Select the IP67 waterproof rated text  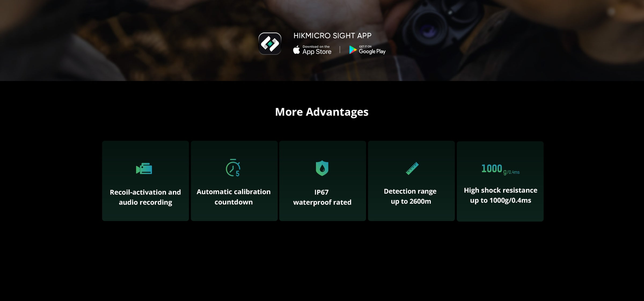[322, 197]
